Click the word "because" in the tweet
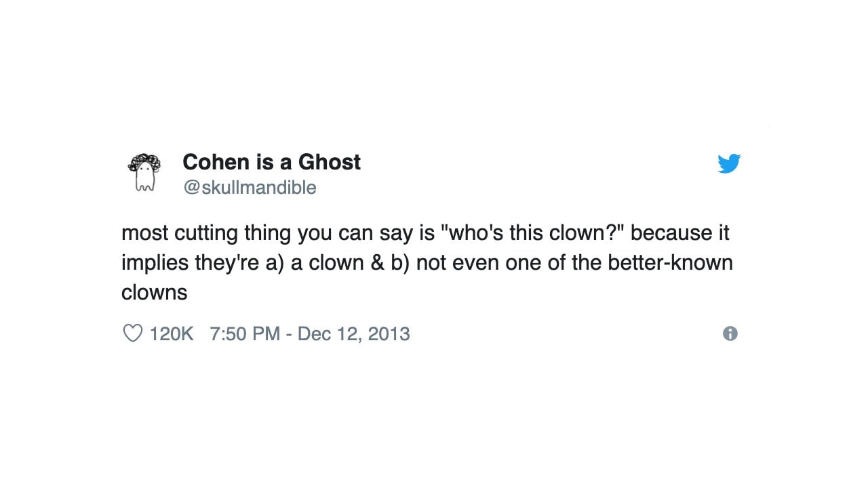Screen dimensions: 868x488 (670, 232)
